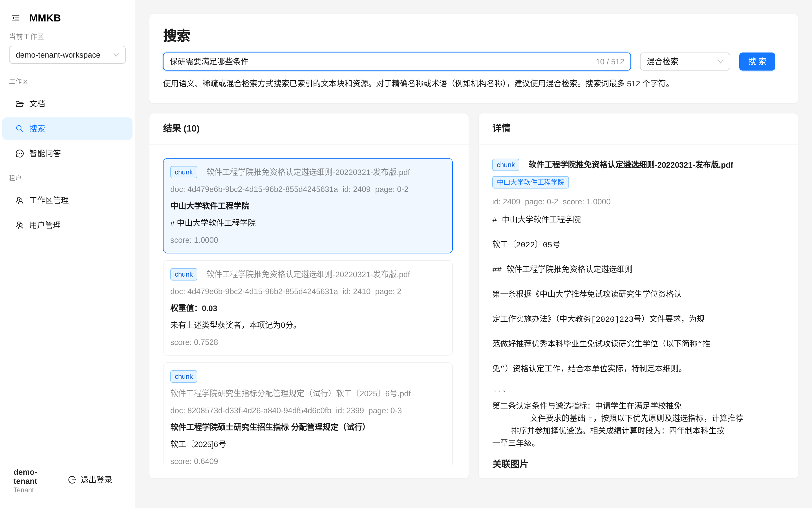Click the demo-tenant account name
This screenshot has width=812, height=508.
(25, 476)
